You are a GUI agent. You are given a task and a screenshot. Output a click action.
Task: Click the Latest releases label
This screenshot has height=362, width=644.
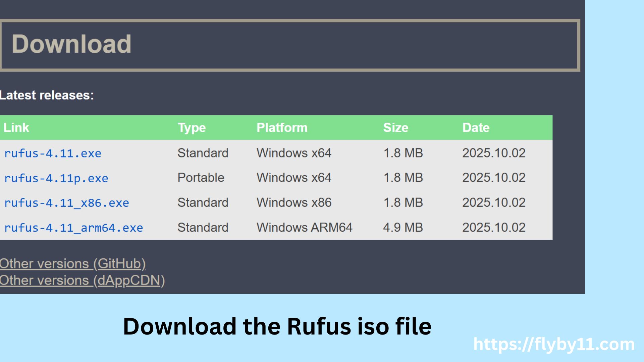pos(47,95)
